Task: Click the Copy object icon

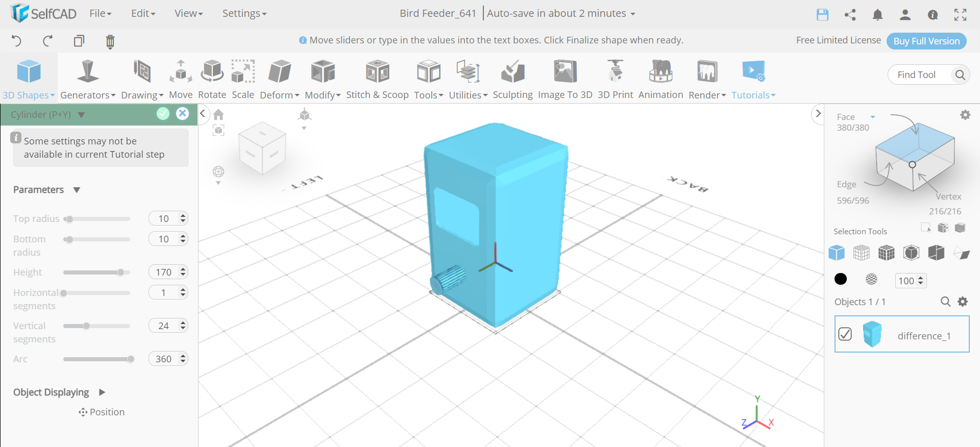Action: point(79,41)
